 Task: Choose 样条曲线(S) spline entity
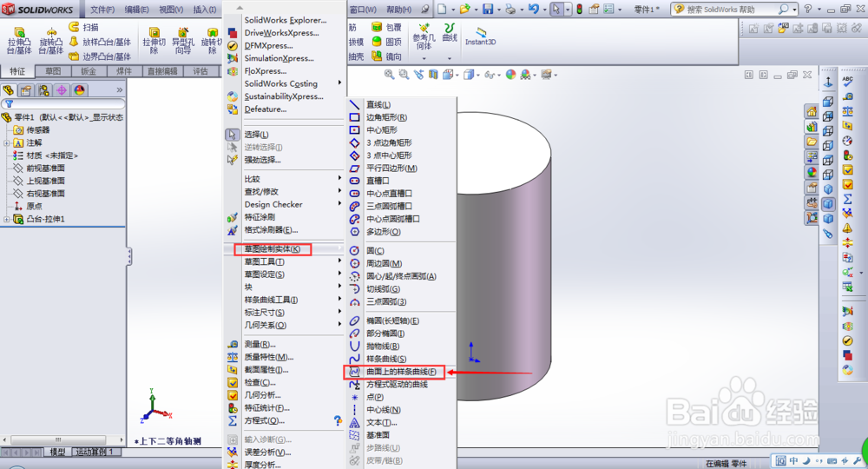[x=386, y=359]
